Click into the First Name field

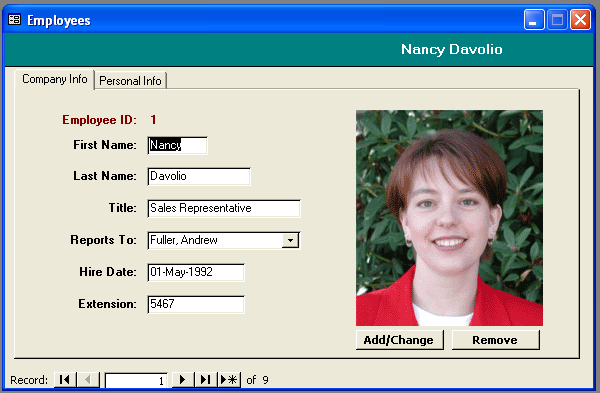178,145
